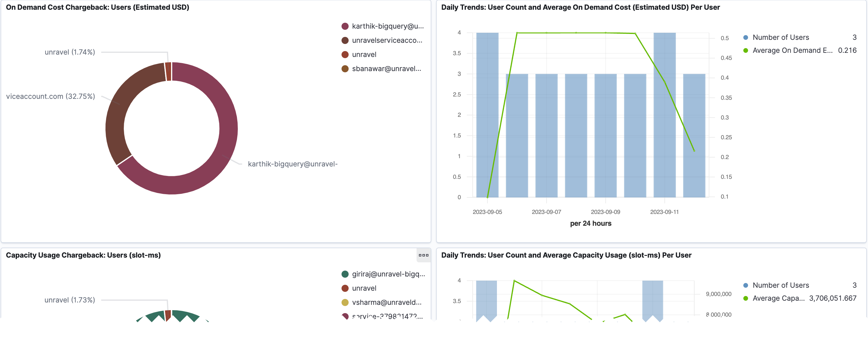Click karthik-bigquery legend color dot

pyautogui.click(x=345, y=26)
